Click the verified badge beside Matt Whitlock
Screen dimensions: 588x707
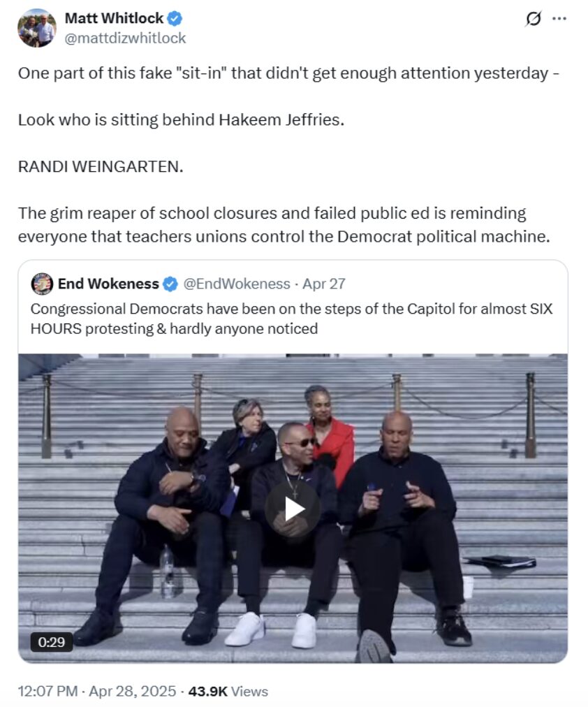pyautogui.click(x=175, y=18)
